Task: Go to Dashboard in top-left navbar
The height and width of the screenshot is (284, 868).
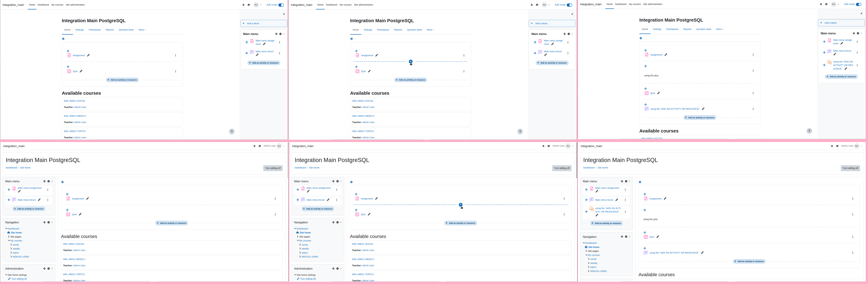Action: (43, 5)
